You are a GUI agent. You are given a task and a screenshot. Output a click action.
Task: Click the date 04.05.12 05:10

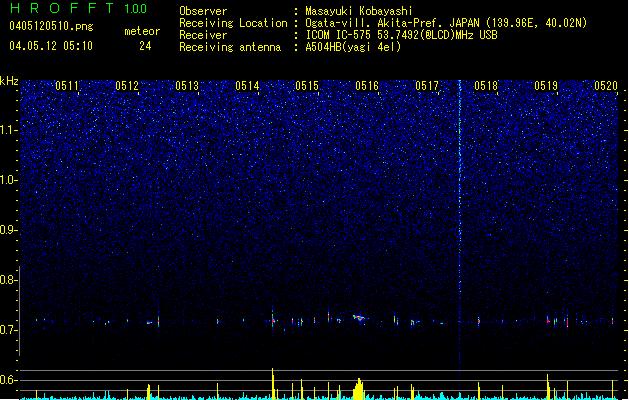[51, 46]
